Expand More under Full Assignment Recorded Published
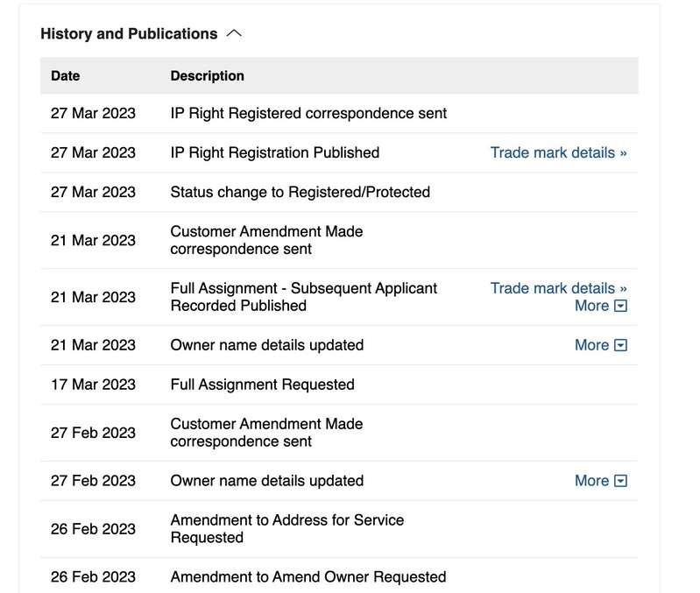The image size is (700, 593). point(601,306)
